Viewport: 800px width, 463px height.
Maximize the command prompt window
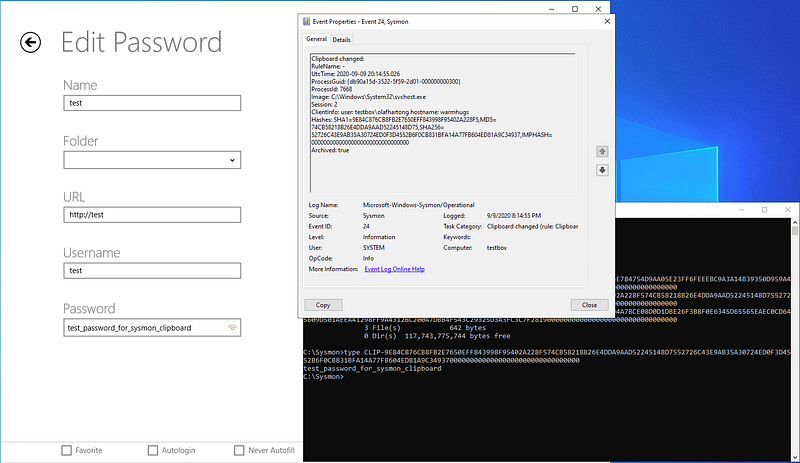pyautogui.click(x=764, y=210)
